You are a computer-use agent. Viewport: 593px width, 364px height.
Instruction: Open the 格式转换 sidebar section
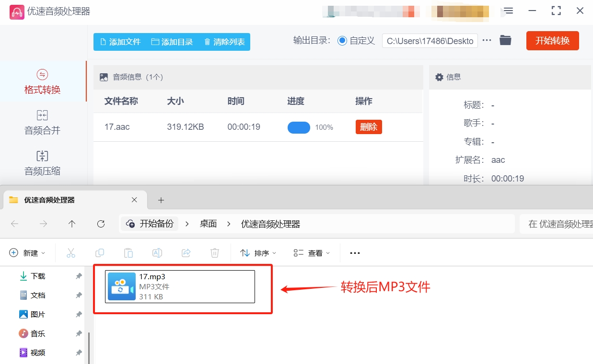coord(43,81)
